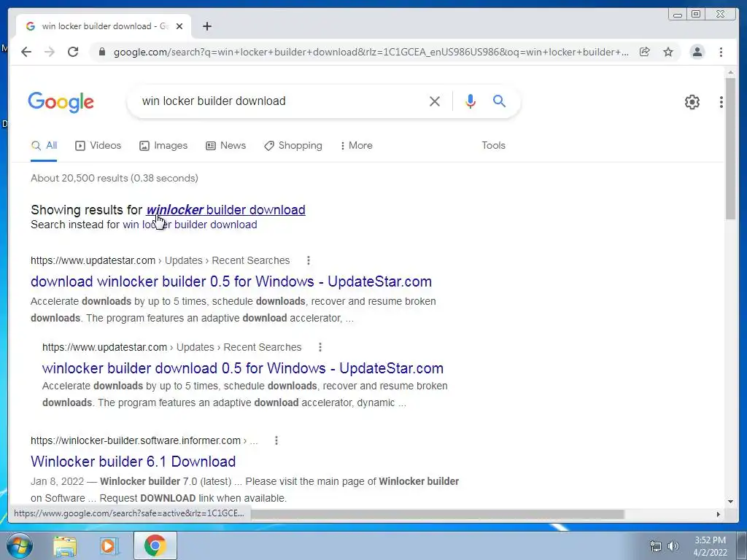Image resolution: width=747 pixels, height=560 pixels.
Task: Open the Google apps dots menu
Action: click(721, 101)
